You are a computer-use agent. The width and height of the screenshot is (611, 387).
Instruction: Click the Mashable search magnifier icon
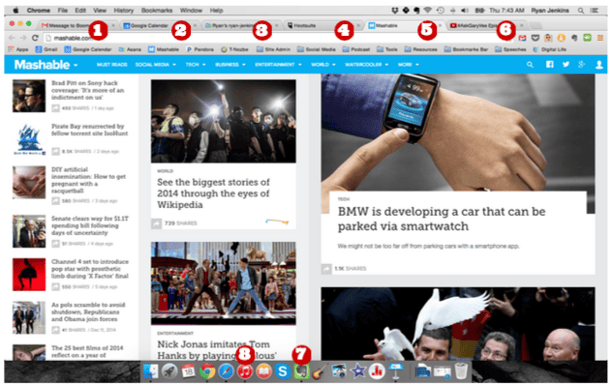tap(530, 65)
